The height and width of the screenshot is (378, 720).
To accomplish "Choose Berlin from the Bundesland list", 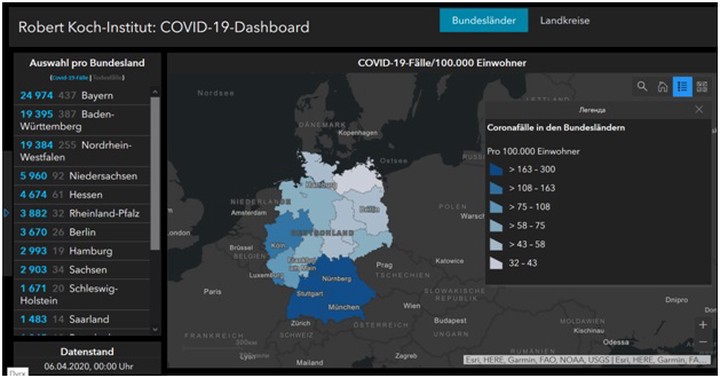I will click(82, 232).
